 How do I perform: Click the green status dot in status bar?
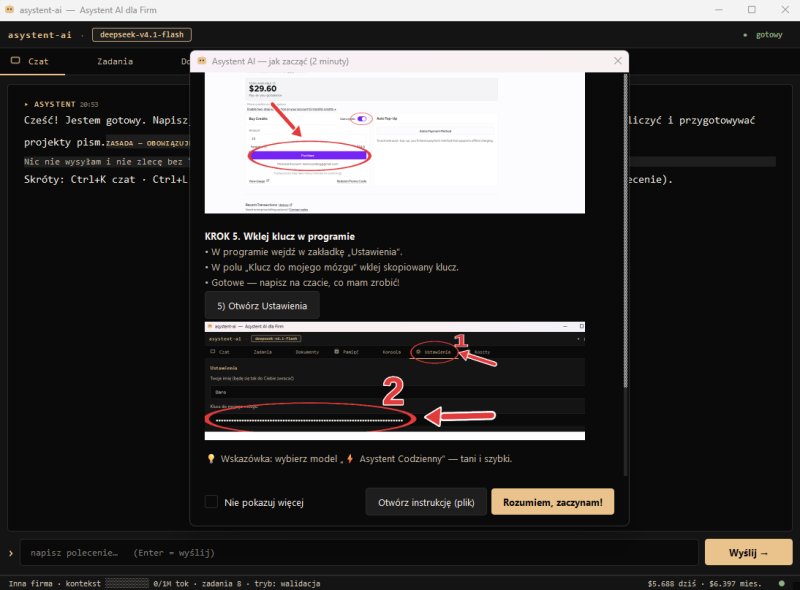pos(781,583)
